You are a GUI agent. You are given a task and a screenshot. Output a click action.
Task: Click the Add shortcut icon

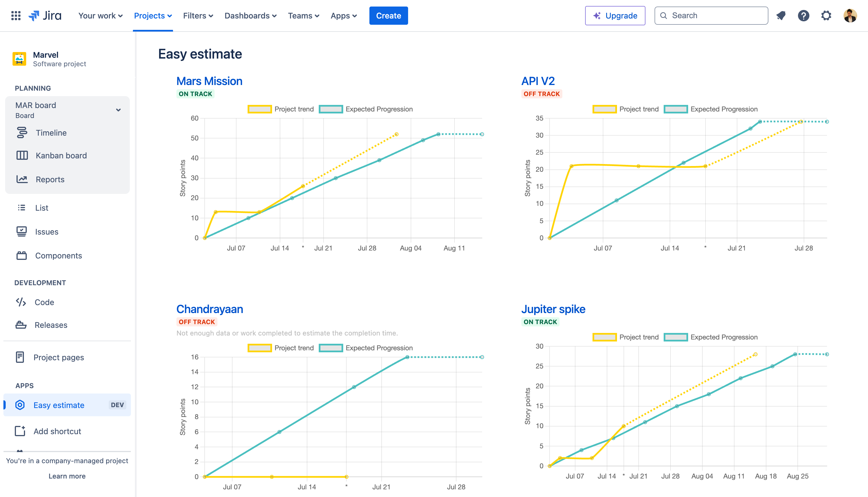(x=20, y=431)
